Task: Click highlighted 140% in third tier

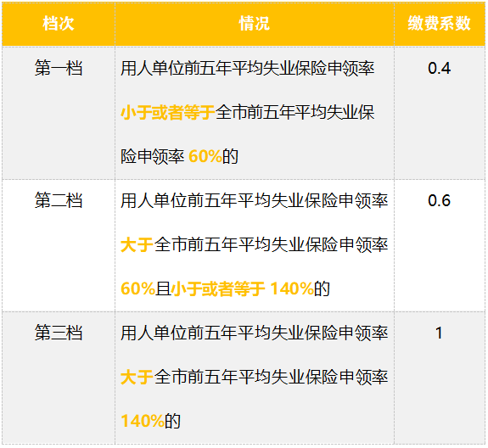Action: (x=143, y=421)
